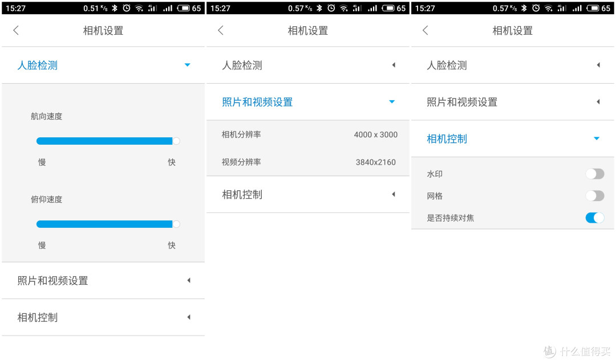Tap Bluetooth icon in right screen status bar
The width and height of the screenshot is (616, 364).
pos(524,8)
